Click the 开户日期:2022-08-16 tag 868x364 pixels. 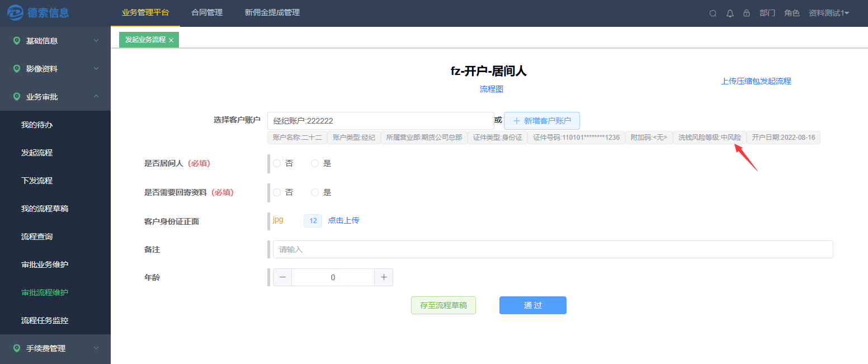click(783, 138)
